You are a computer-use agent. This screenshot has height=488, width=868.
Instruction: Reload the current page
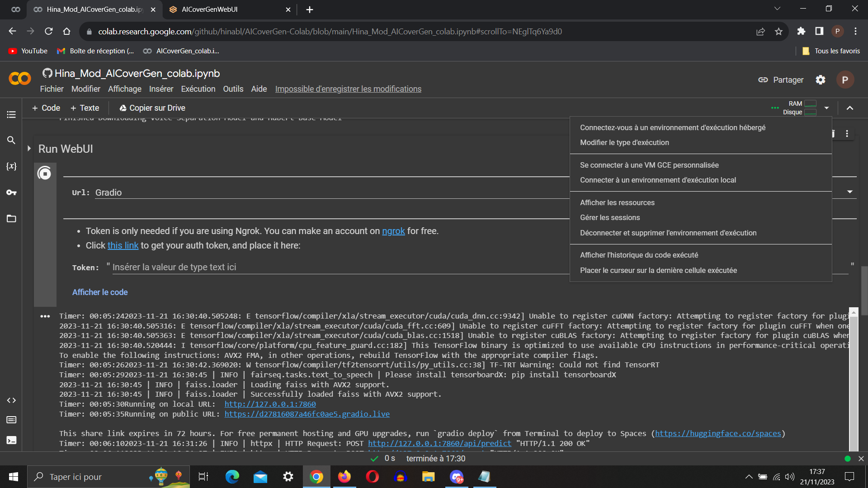tap(49, 31)
